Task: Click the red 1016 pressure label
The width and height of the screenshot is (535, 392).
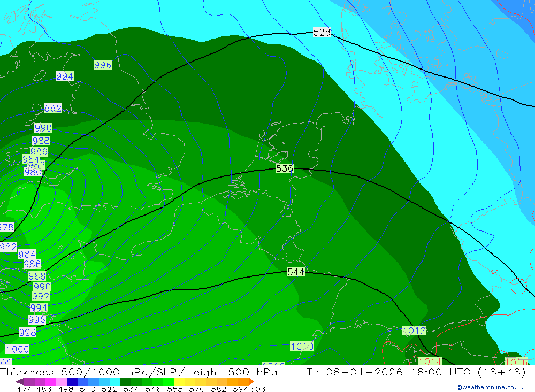Action: [x=516, y=362]
